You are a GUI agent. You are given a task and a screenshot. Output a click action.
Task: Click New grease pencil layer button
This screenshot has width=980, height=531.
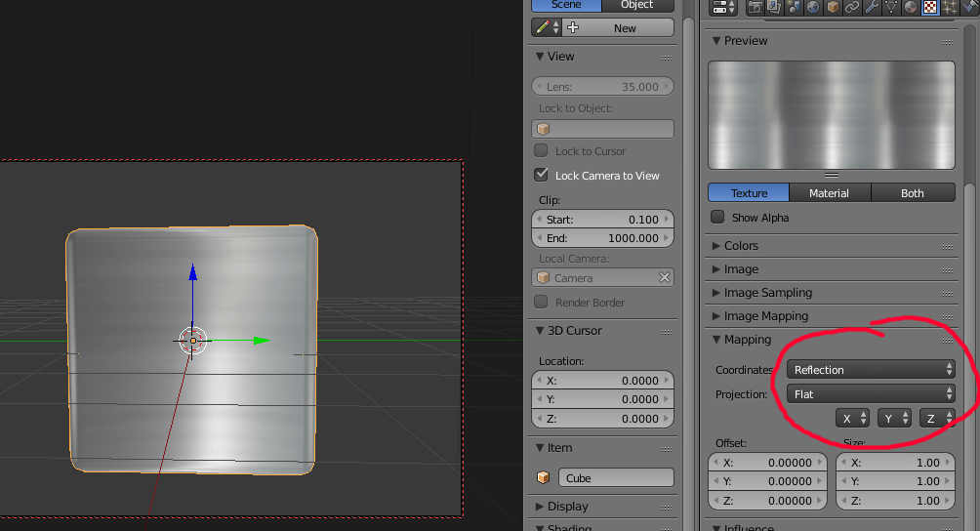point(619,27)
